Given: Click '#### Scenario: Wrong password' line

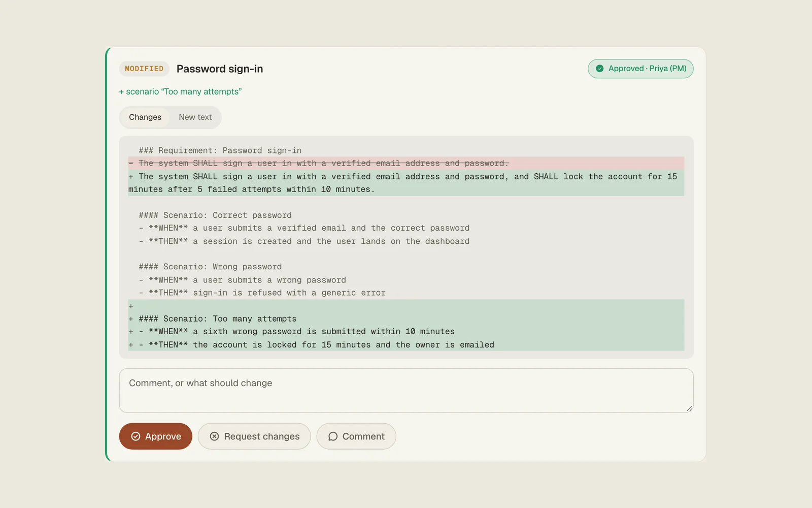Looking at the screenshot, I should [x=210, y=267].
